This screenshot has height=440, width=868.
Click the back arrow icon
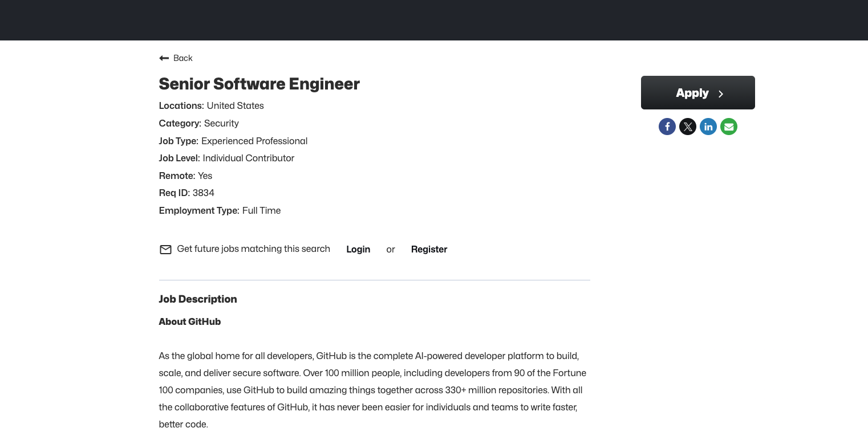click(164, 58)
